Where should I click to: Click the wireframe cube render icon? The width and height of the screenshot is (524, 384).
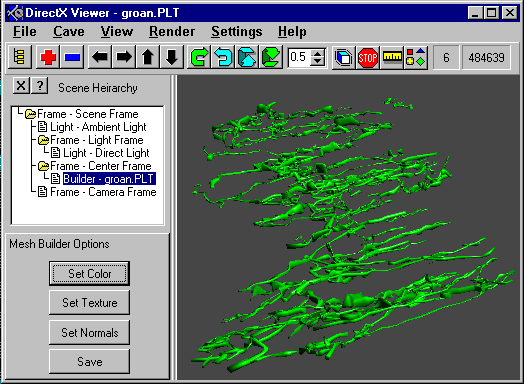click(344, 58)
